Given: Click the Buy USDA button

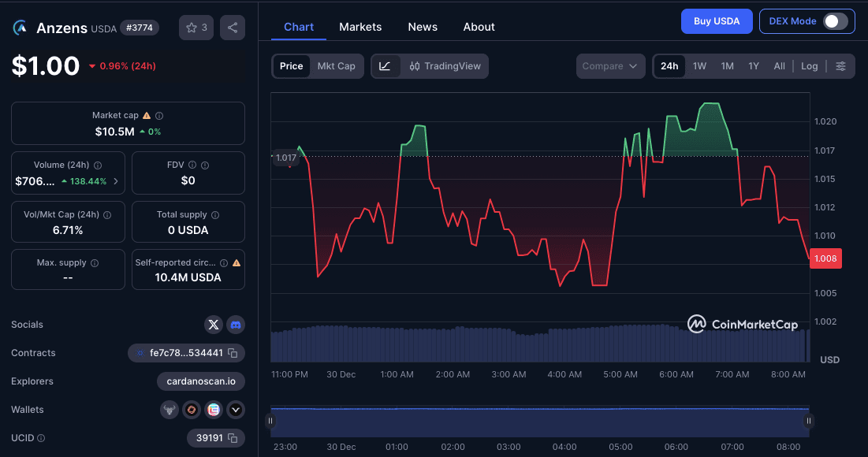Looking at the screenshot, I should click(x=716, y=21).
